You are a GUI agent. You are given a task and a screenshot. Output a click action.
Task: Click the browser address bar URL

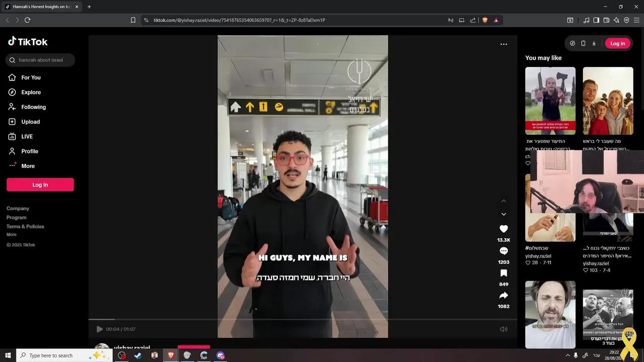tap(239, 20)
